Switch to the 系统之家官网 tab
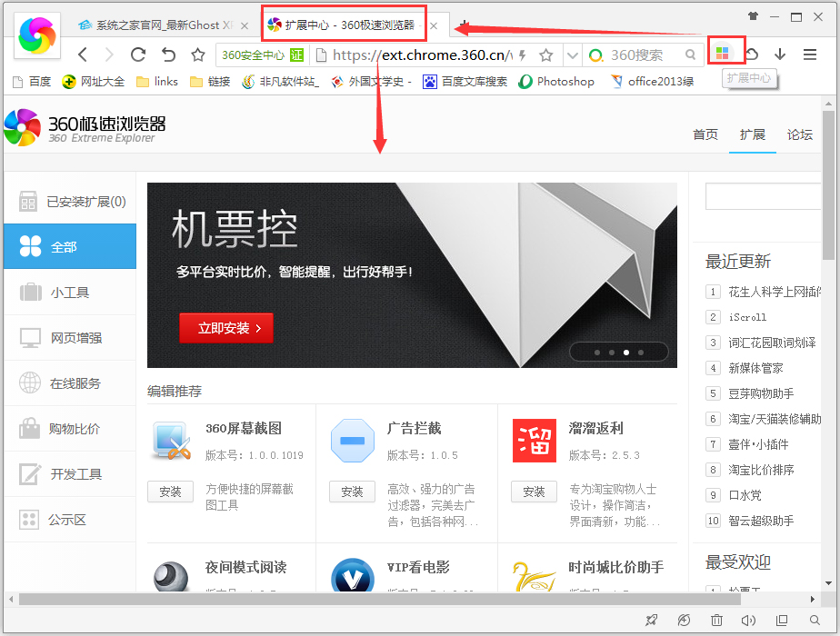The height and width of the screenshot is (636, 840). [x=162, y=25]
